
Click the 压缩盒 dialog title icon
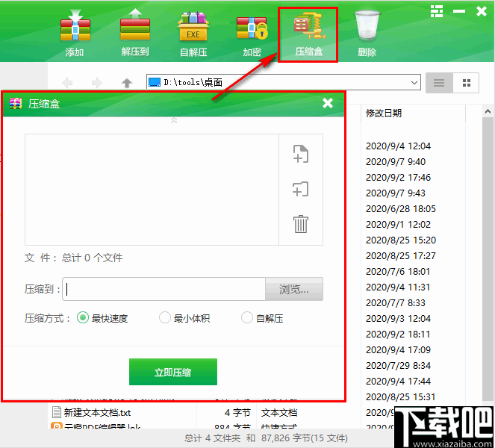[16, 103]
